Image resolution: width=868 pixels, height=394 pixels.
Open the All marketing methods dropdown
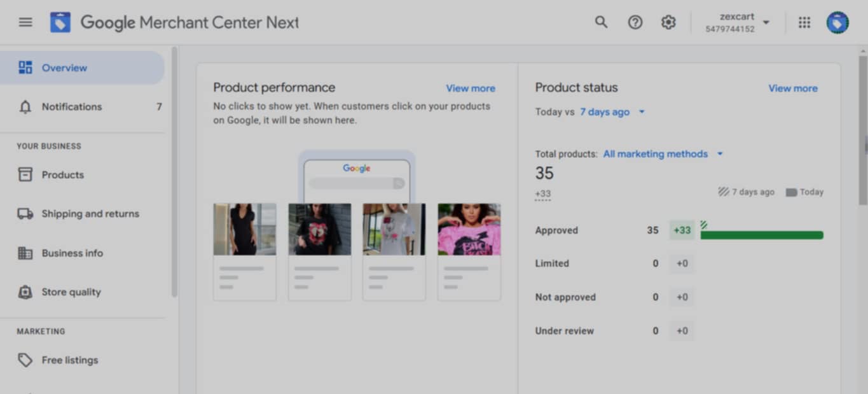coord(663,154)
